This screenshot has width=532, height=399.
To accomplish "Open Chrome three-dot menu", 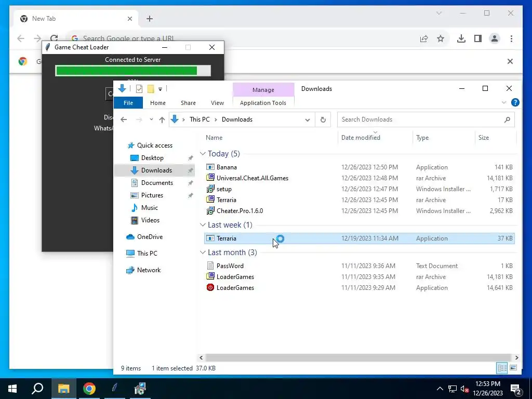I will tap(511, 38).
